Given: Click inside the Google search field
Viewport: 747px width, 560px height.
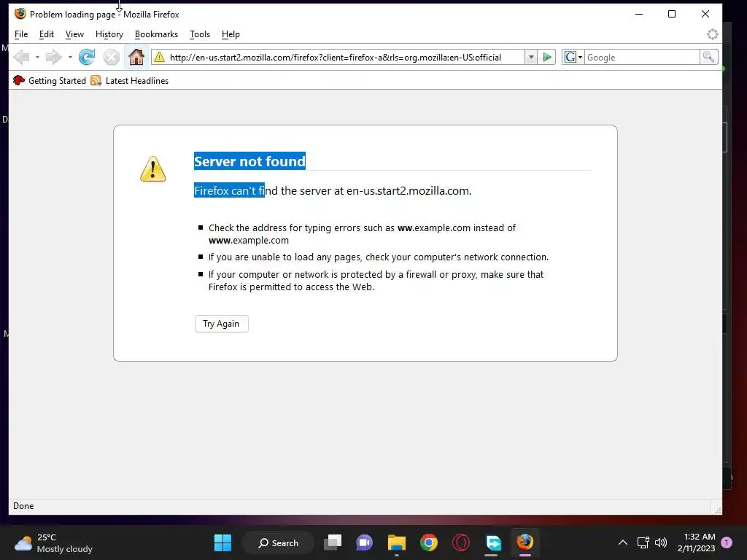Looking at the screenshot, I should point(642,57).
